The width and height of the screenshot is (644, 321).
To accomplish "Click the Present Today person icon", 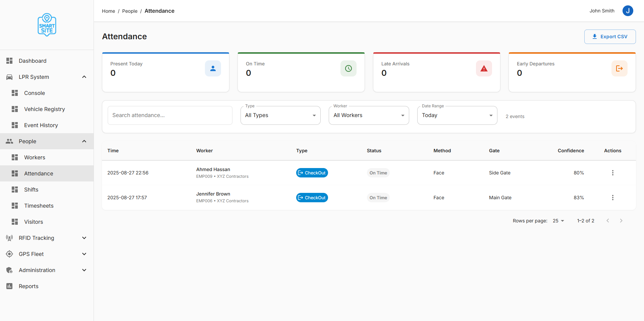I will [x=213, y=68].
